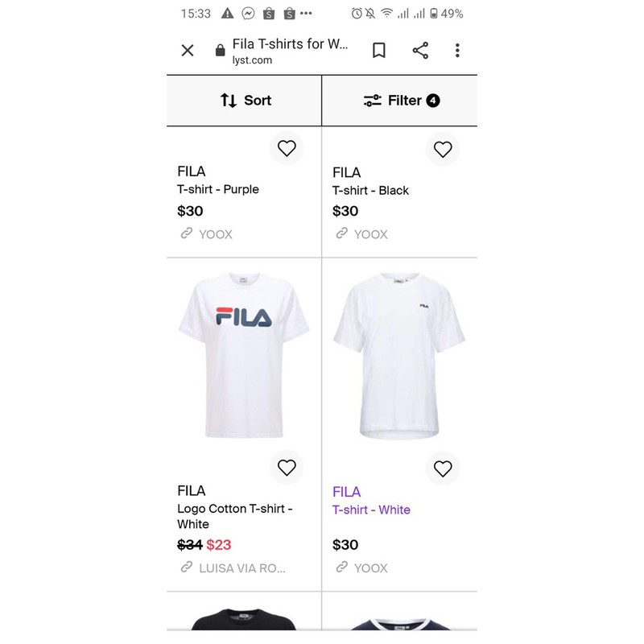
Task: Open the Sort options
Action: (245, 101)
